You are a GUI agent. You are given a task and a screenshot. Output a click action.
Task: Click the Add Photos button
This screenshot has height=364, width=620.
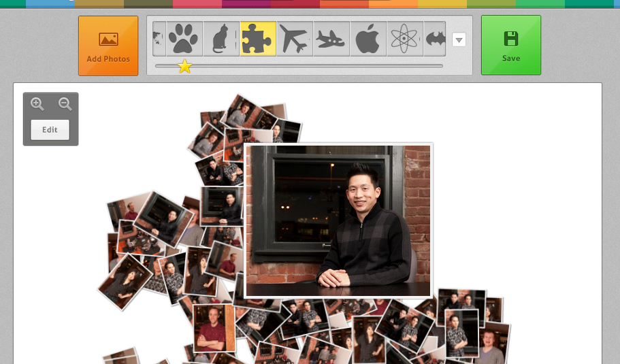tap(108, 46)
